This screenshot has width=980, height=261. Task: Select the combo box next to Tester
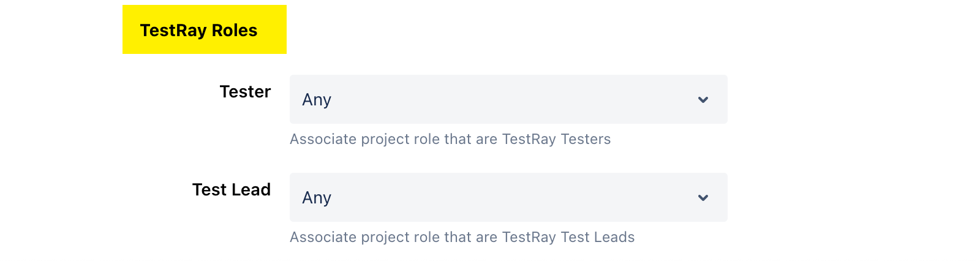tap(508, 99)
